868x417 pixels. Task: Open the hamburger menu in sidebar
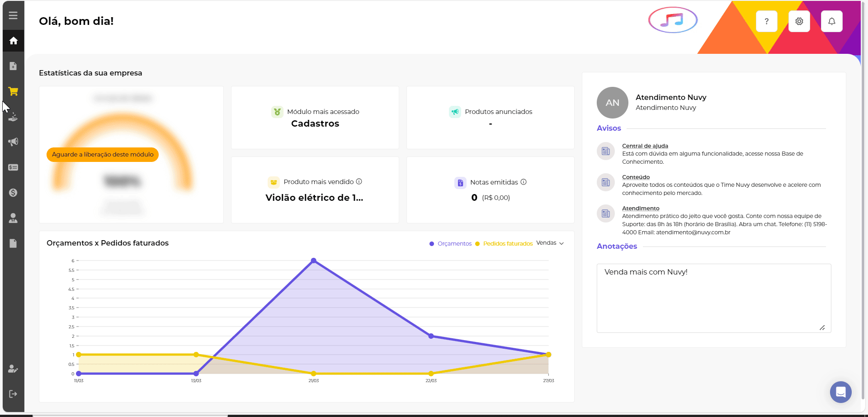[13, 15]
